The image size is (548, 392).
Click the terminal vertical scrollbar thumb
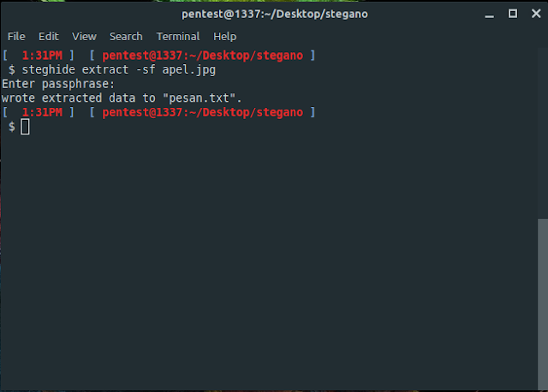point(542,304)
